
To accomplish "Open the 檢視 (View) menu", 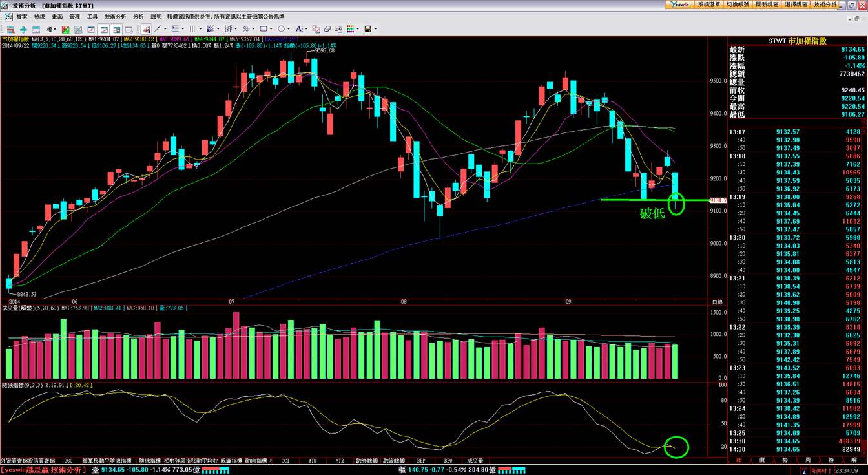I will [x=39, y=16].
